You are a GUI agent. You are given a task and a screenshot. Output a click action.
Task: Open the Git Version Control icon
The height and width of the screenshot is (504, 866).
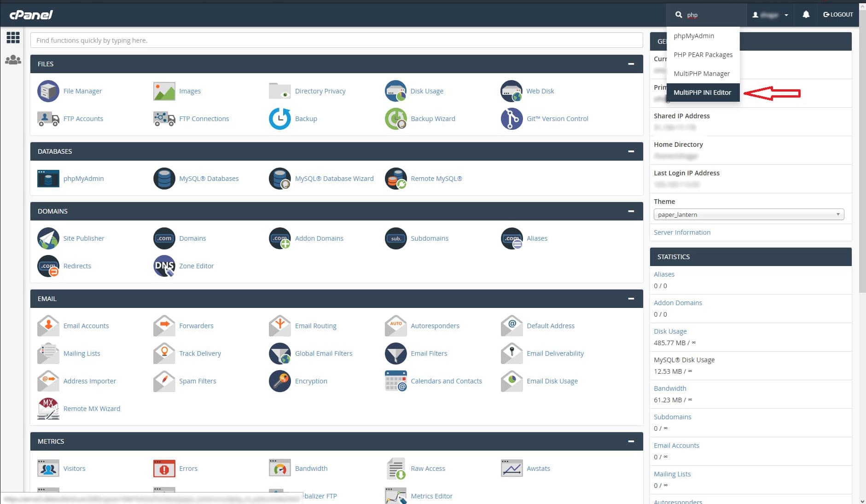point(511,119)
